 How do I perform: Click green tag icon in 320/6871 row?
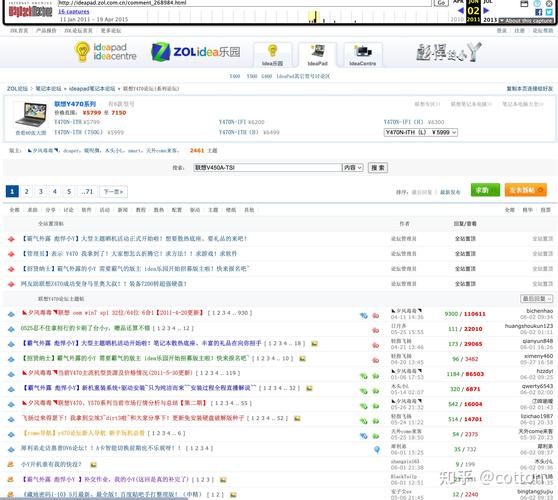pos(363,391)
